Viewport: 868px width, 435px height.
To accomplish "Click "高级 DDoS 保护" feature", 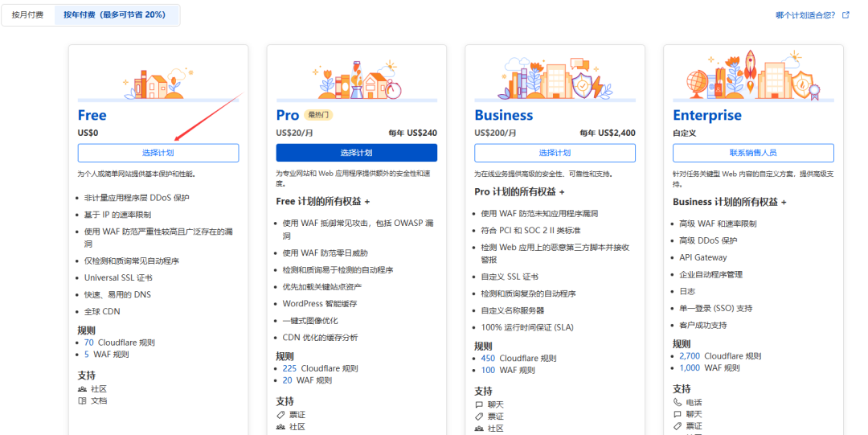I will point(708,240).
